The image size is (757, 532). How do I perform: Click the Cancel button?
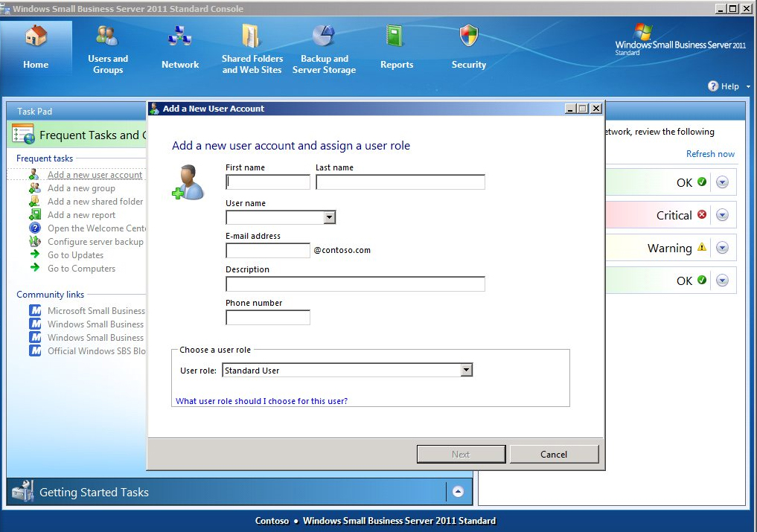click(x=554, y=455)
